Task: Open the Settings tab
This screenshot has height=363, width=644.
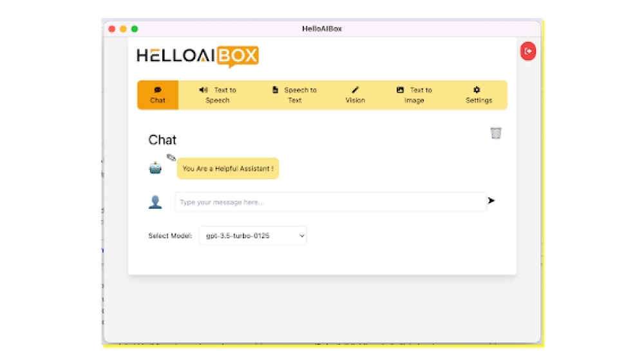Action: click(x=478, y=95)
